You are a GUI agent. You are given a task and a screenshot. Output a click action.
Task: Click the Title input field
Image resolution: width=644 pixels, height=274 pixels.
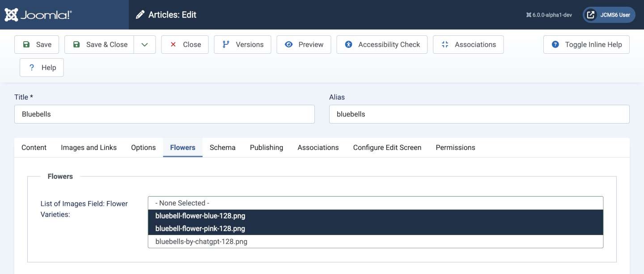pos(164,114)
